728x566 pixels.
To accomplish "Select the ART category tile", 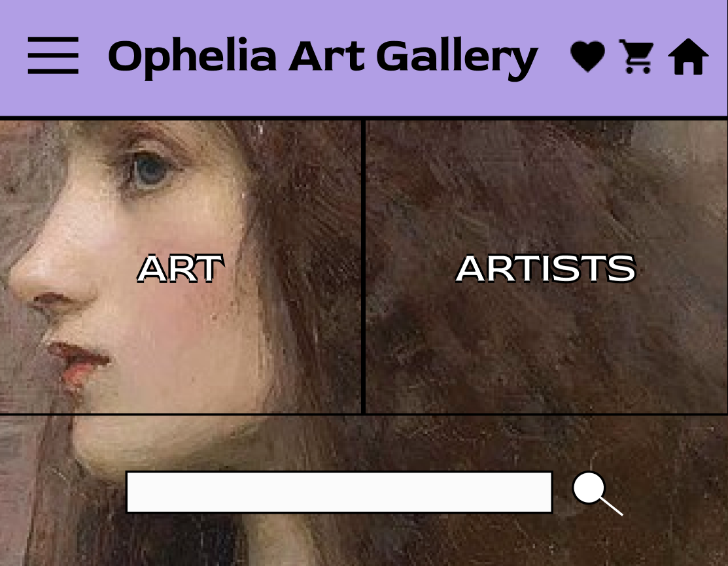I will [181, 268].
